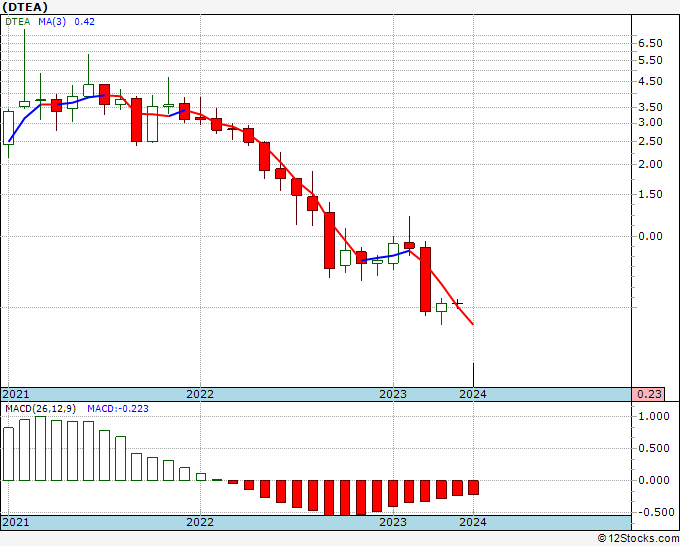
Task: Click the pink 0.23 last price box
Action: pos(649,394)
